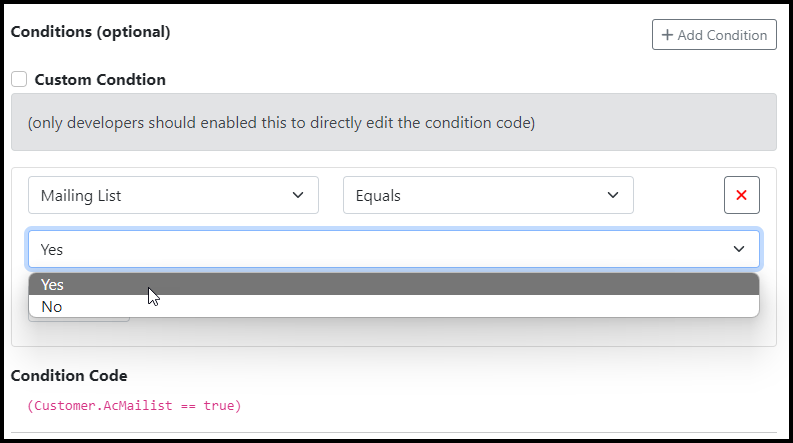This screenshot has height=443, width=793.
Task: Open the Mailing List field dropdown
Action: (x=173, y=195)
